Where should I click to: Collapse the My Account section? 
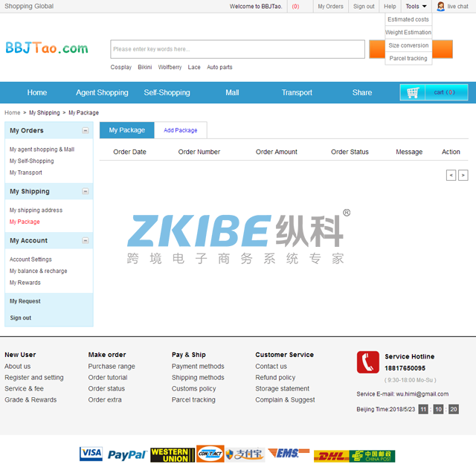click(x=86, y=240)
